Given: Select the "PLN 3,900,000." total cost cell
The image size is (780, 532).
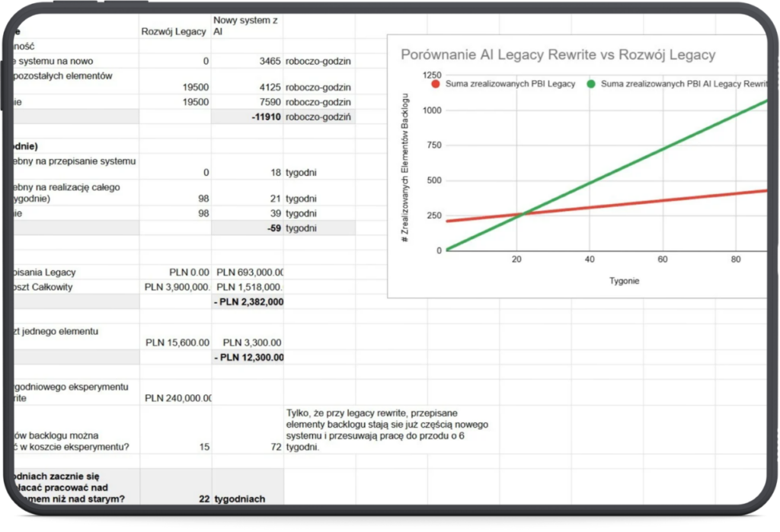Looking at the screenshot, I should [x=177, y=288].
